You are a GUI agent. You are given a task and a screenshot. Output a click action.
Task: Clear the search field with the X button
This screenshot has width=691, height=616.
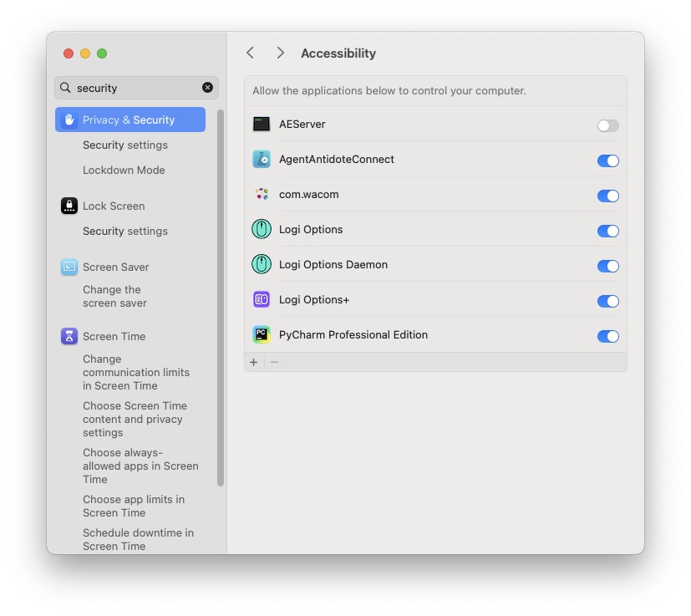click(207, 87)
